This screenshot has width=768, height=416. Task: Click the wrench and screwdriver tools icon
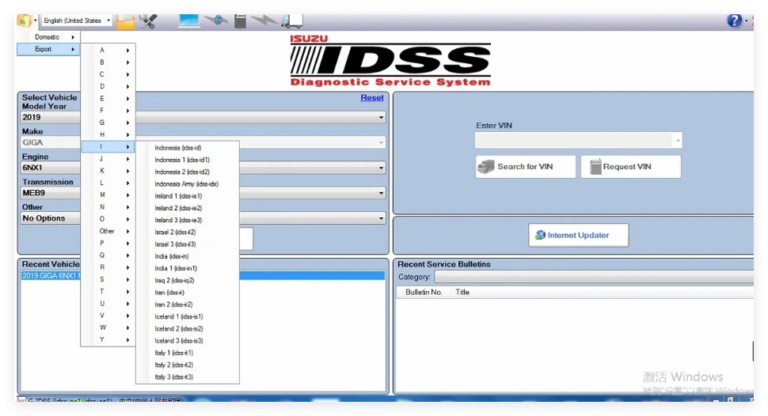[x=148, y=21]
